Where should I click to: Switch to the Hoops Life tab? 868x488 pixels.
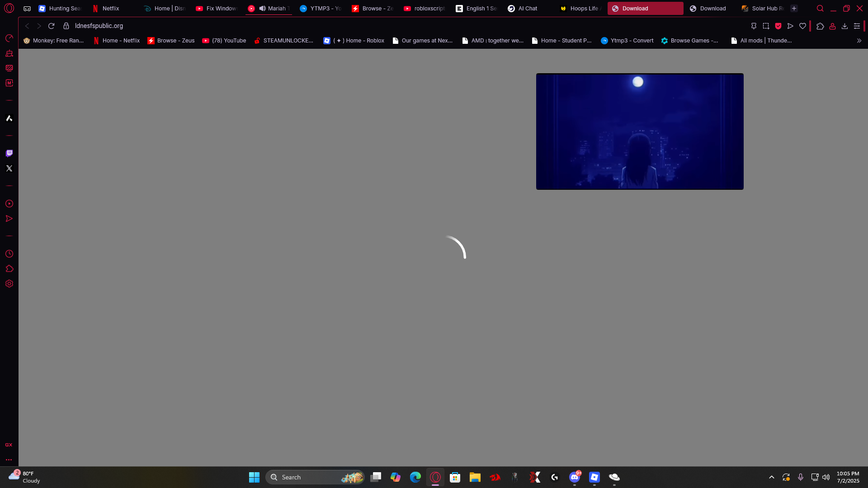[x=580, y=9]
